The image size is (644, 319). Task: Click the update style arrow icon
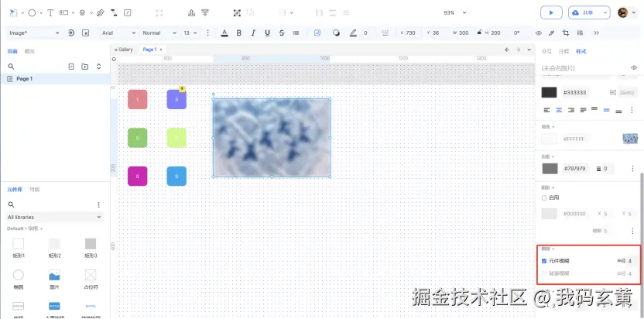pyautogui.click(x=71, y=33)
